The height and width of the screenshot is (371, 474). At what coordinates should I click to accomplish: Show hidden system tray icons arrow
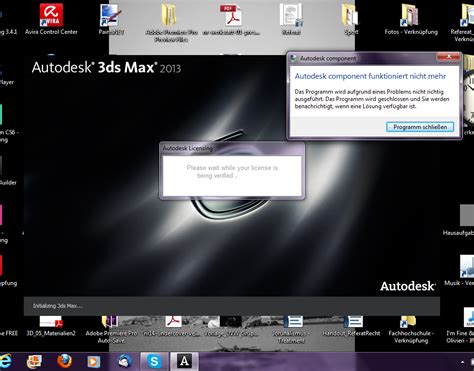(462, 362)
